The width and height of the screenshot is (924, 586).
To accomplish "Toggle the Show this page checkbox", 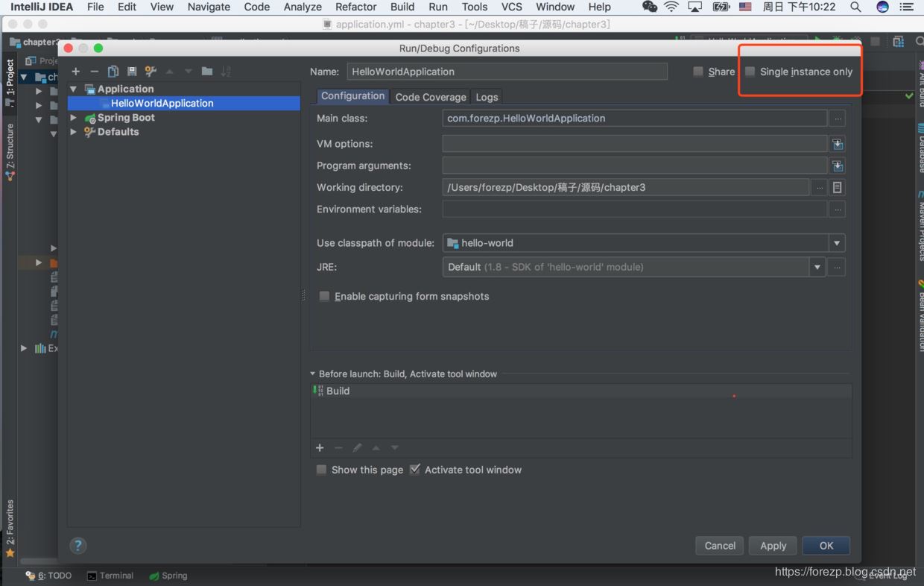I will coord(321,470).
